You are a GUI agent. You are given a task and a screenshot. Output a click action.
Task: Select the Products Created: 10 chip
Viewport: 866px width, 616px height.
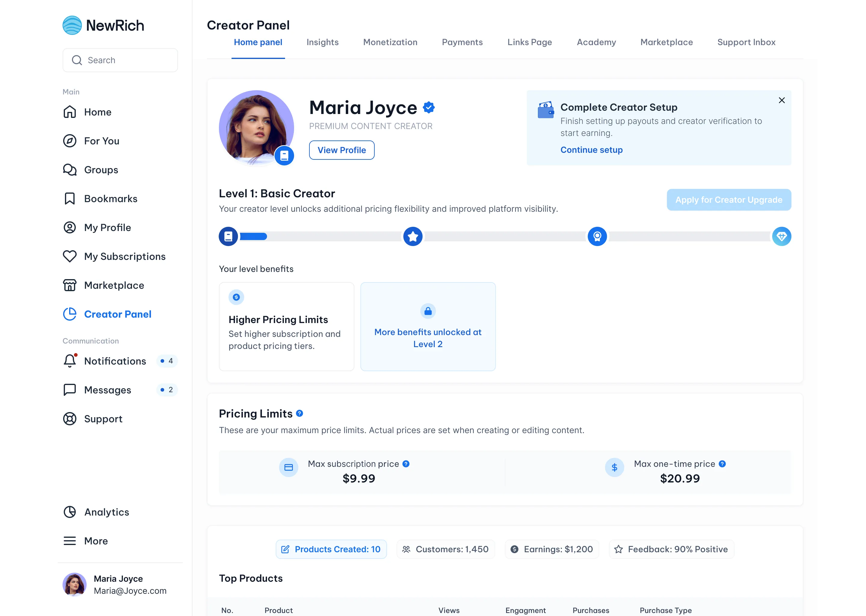pos(331,549)
